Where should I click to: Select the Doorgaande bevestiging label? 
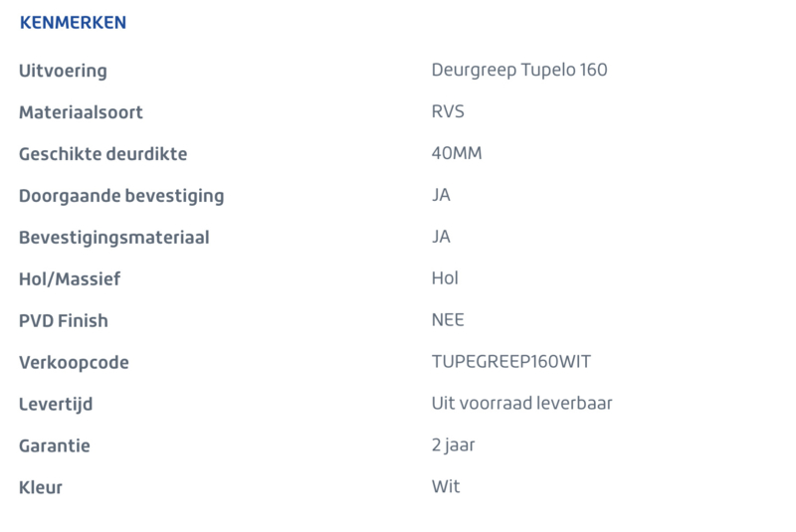click(121, 196)
